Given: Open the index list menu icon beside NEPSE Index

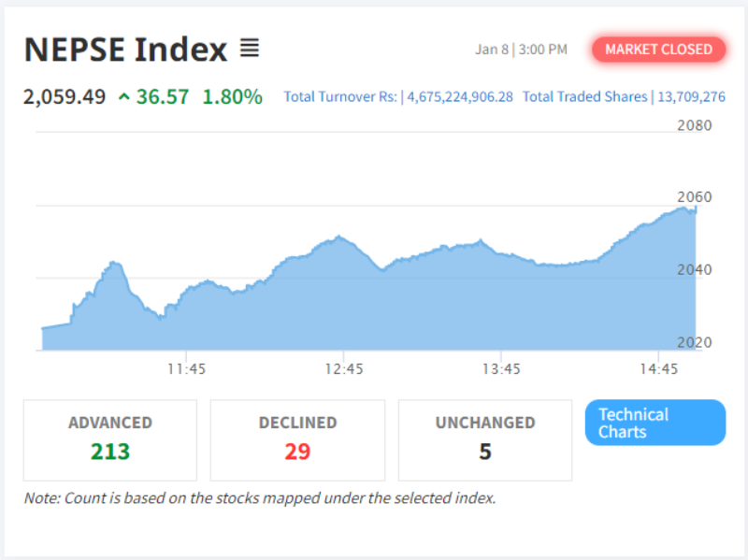Looking at the screenshot, I should (x=249, y=49).
